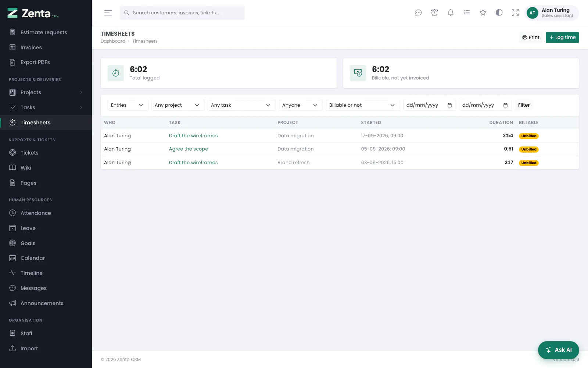Click the Zenta CRM logo

(33, 13)
